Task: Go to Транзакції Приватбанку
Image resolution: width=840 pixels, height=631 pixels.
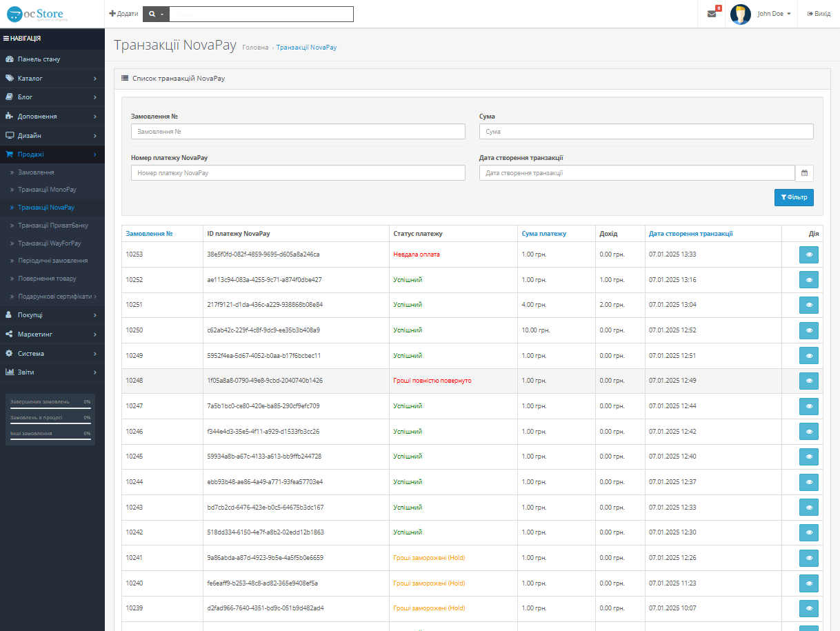Action: [52, 226]
